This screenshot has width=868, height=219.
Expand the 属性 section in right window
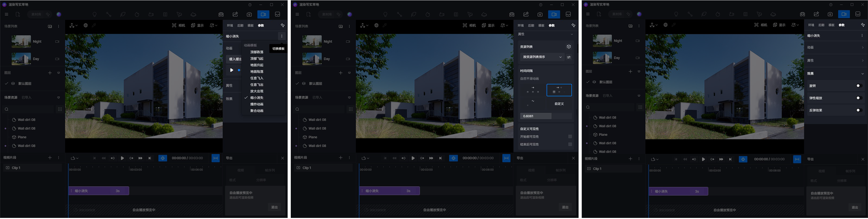[x=863, y=61]
